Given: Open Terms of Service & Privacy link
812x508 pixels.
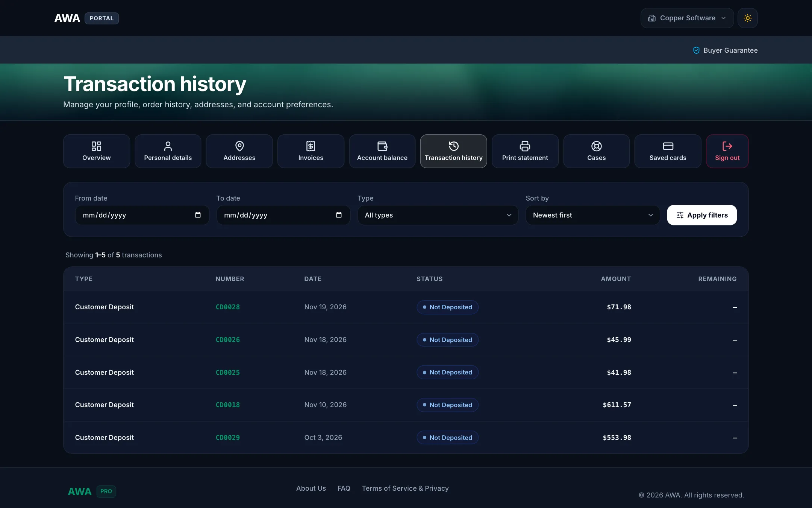Looking at the screenshot, I should (x=405, y=488).
